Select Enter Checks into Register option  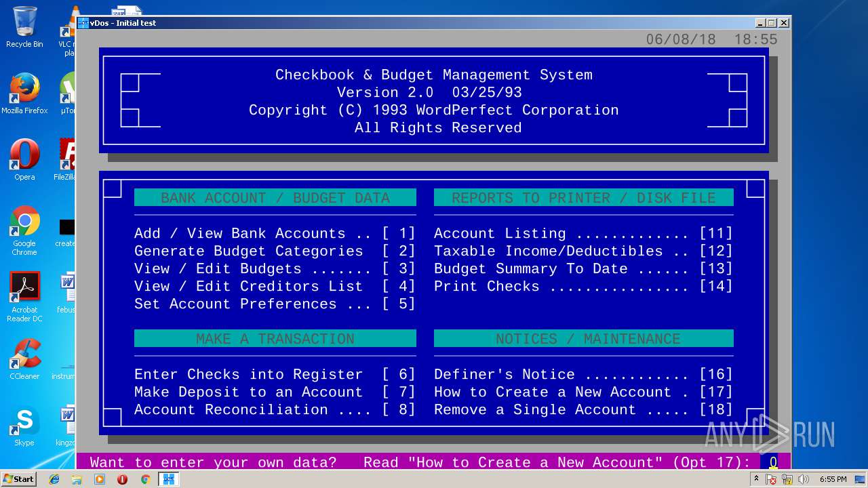click(275, 374)
